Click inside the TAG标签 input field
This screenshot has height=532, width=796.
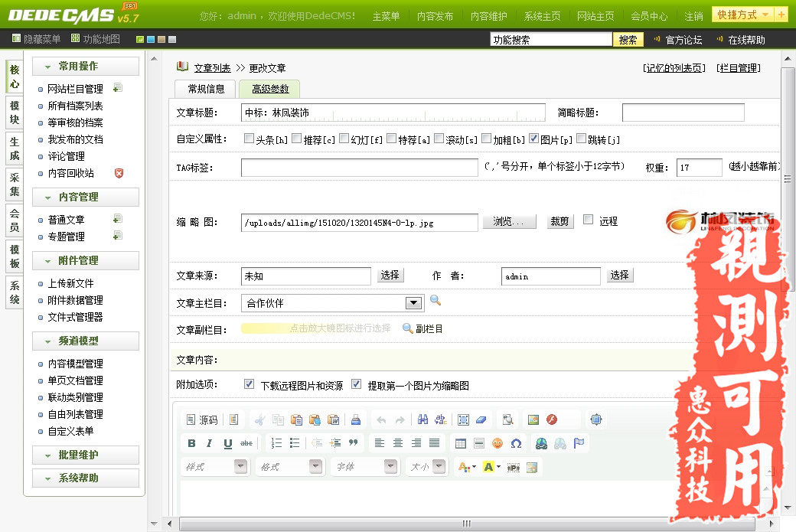360,166
